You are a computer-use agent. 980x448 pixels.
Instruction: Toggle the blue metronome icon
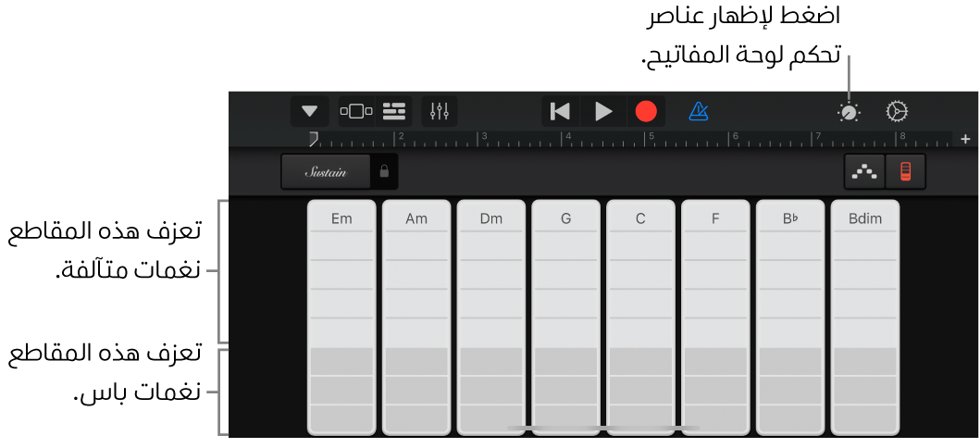[699, 111]
